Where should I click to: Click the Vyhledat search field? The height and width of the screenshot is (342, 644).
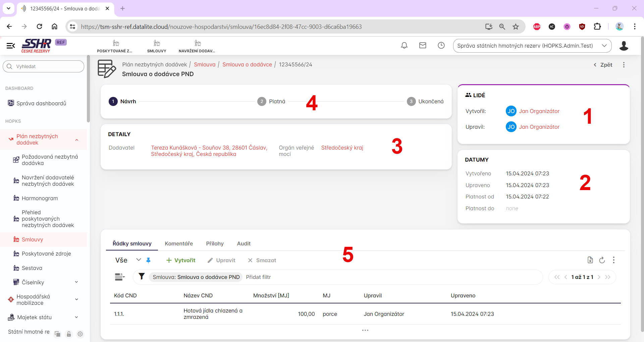(x=44, y=66)
